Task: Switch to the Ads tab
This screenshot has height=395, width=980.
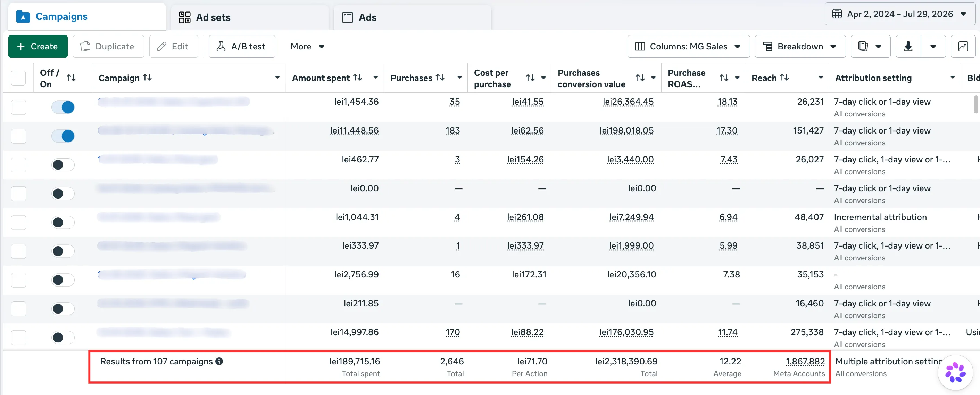Action: [x=413, y=17]
